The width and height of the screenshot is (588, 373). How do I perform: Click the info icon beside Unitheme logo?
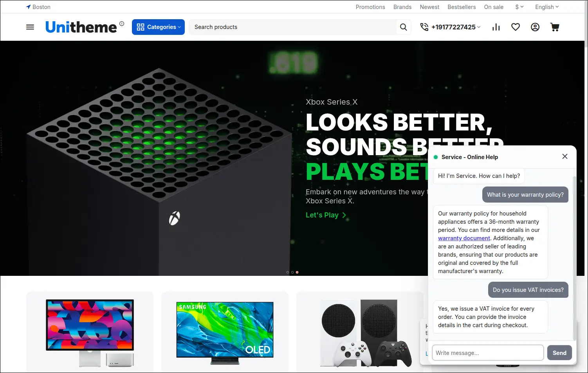122,24
